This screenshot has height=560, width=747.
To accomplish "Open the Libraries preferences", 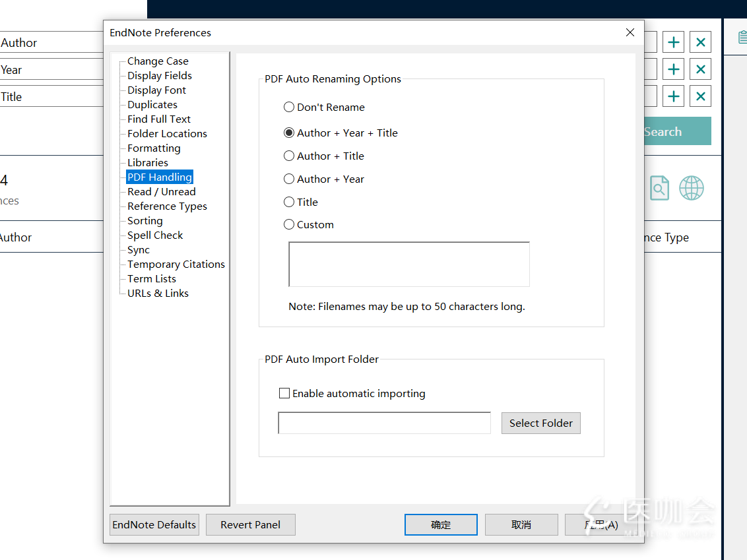I will (x=148, y=163).
